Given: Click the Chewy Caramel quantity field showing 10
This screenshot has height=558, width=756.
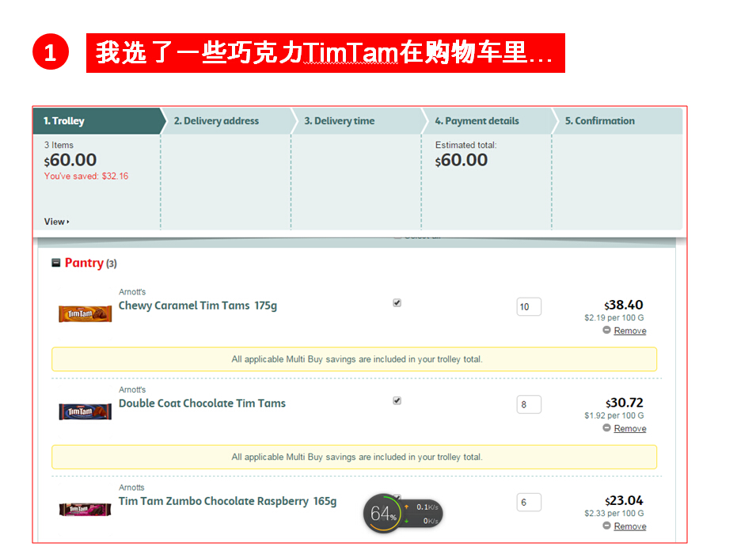Looking at the screenshot, I should (x=529, y=306).
